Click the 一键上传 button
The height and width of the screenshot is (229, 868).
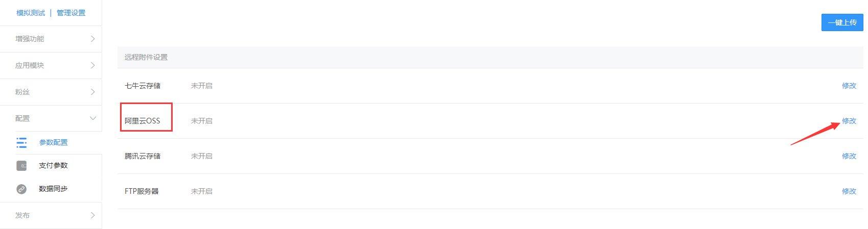[842, 22]
